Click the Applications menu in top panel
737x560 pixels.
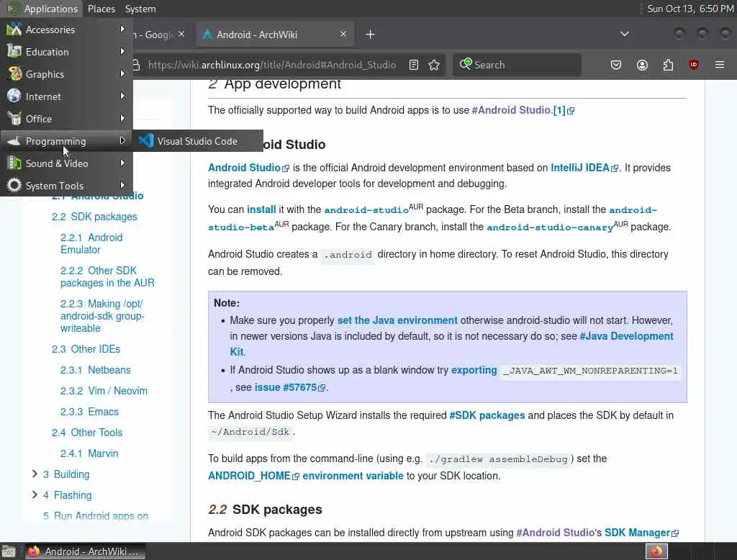[42, 9]
